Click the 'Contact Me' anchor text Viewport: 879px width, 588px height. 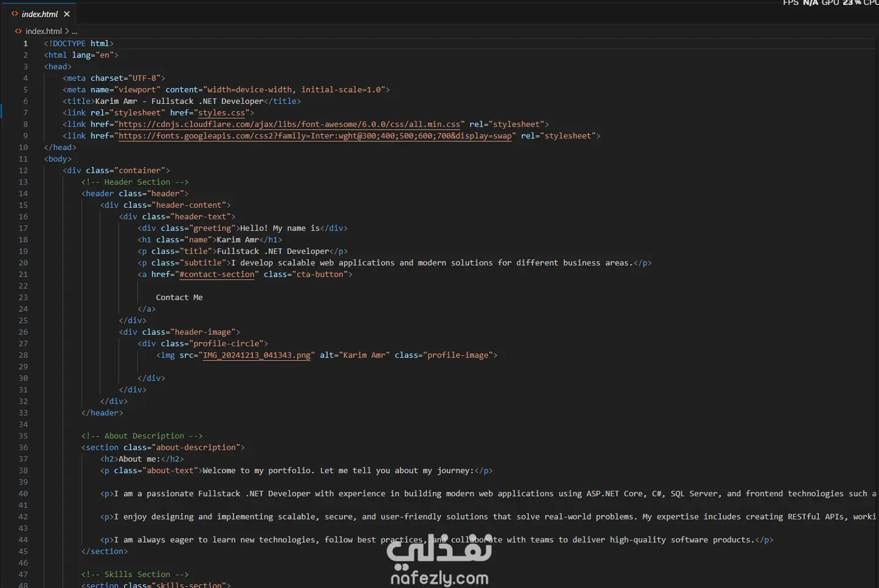[x=179, y=298]
